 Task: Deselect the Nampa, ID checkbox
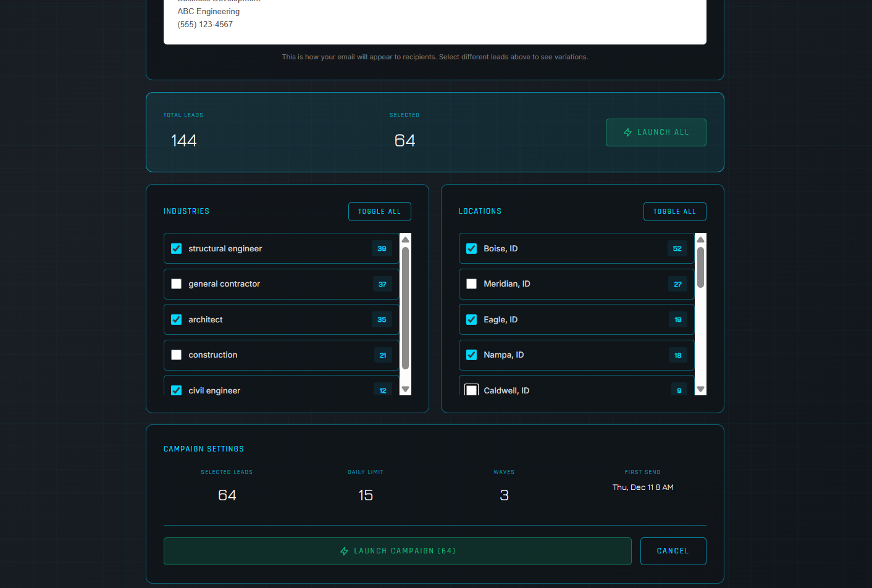point(471,355)
